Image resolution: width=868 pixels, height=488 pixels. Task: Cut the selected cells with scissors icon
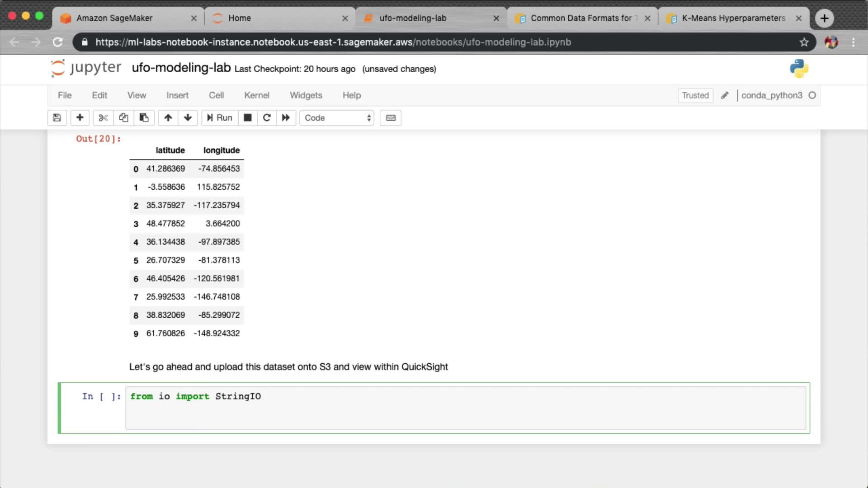[103, 118]
